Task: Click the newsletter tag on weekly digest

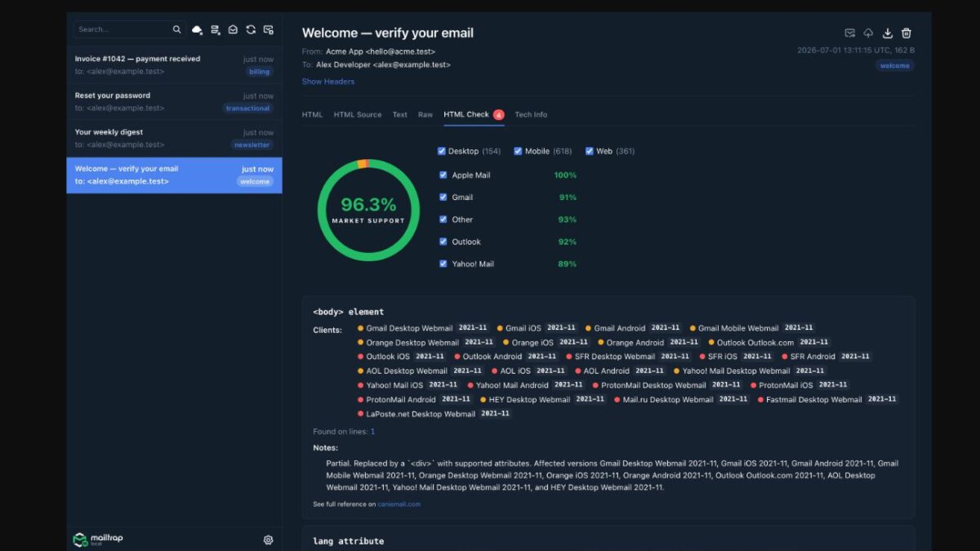Action: (x=252, y=144)
